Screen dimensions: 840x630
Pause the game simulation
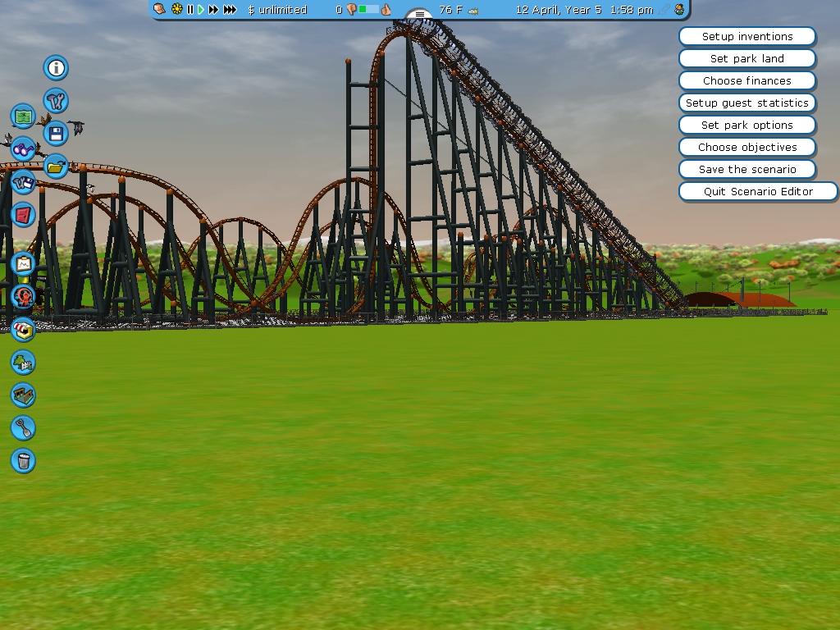point(189,10)
